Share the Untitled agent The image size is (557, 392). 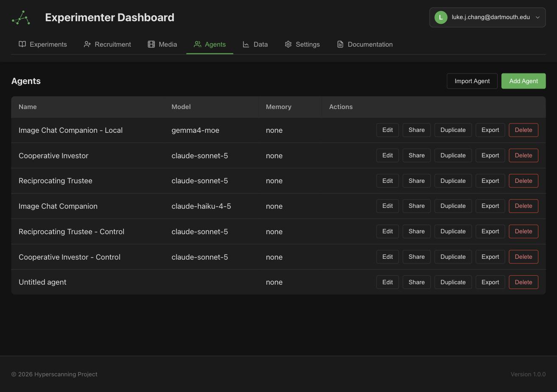coord(417,282)
